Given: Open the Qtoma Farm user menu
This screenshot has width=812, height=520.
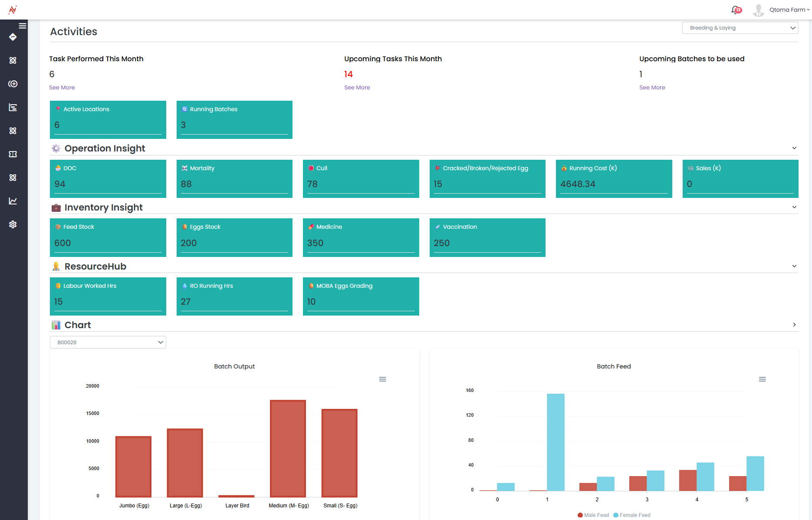Looking at the screenshot, I should (787, 10).
